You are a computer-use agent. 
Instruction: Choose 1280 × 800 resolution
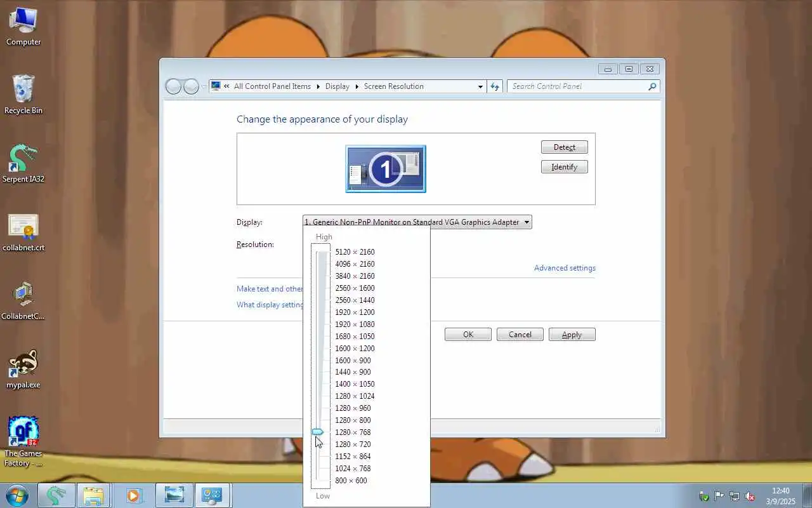pyautogui.click(x=353, y=420)
